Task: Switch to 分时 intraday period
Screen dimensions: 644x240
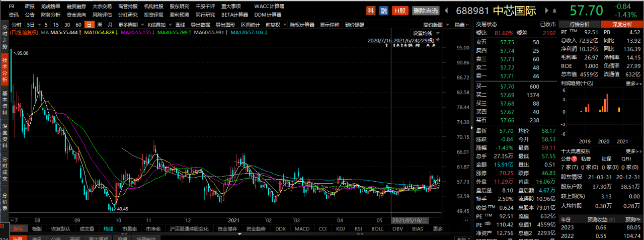Action: click(x=17, y=24)
